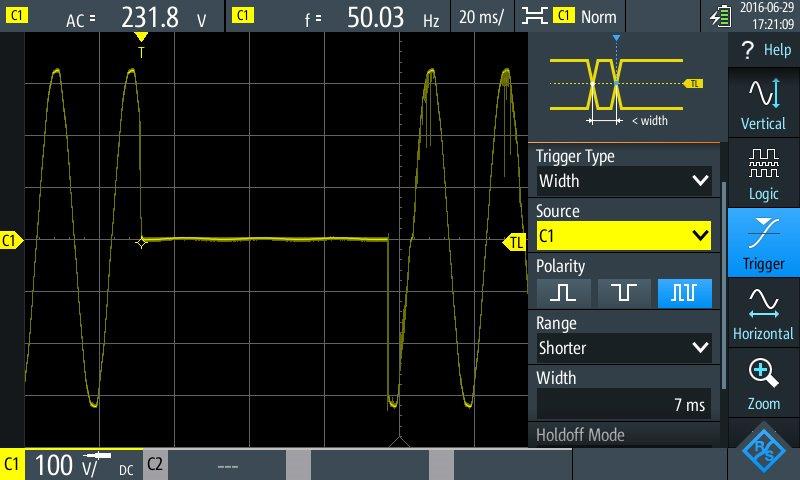Tap the Rohde & Schwarz logo button
Image resolution: width=800 pixels, height=480 pixels.
(764, 451)
